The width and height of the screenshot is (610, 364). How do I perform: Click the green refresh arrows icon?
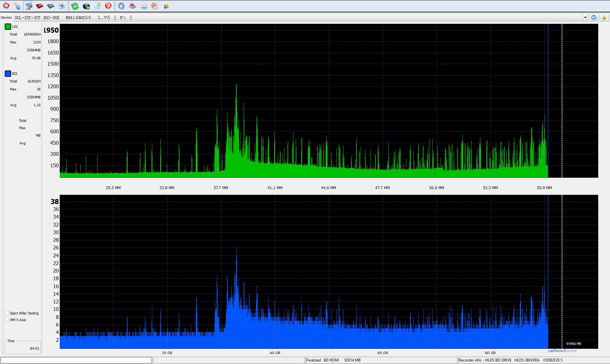click(x=75, y=6)
